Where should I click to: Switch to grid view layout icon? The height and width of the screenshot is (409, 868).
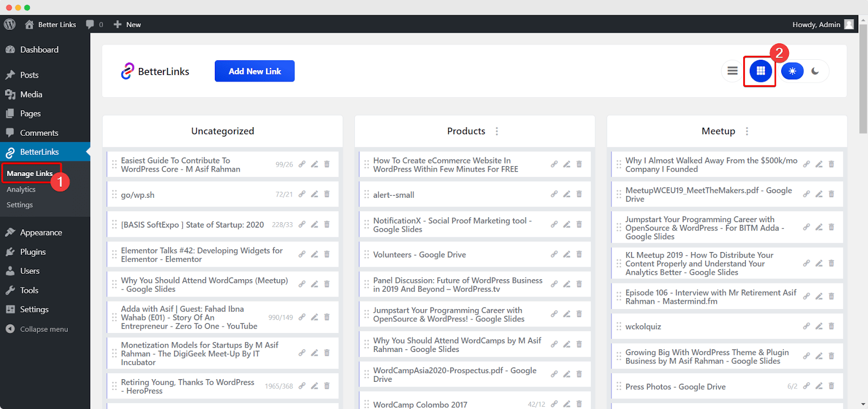click(x=761, y=71)
